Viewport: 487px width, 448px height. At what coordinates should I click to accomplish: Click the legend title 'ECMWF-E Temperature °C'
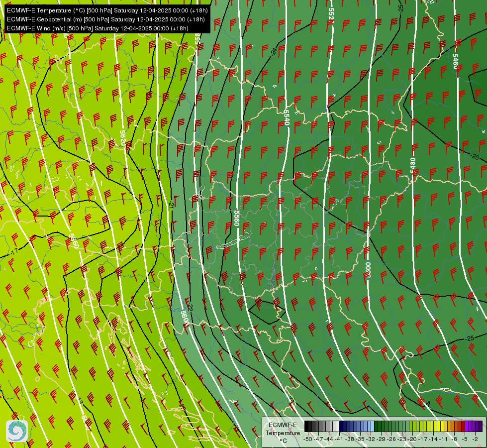[x=283, y=433]
